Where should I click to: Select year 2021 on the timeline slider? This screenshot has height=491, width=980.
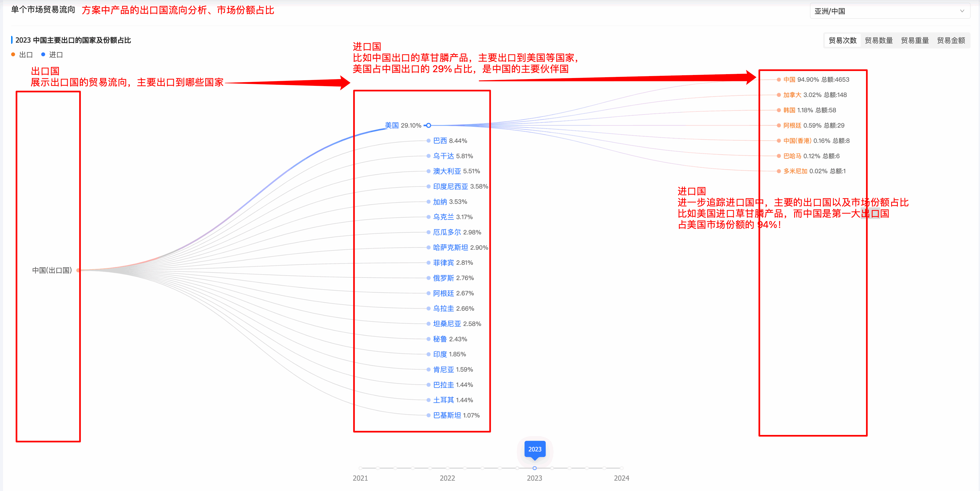click(361, 468)
